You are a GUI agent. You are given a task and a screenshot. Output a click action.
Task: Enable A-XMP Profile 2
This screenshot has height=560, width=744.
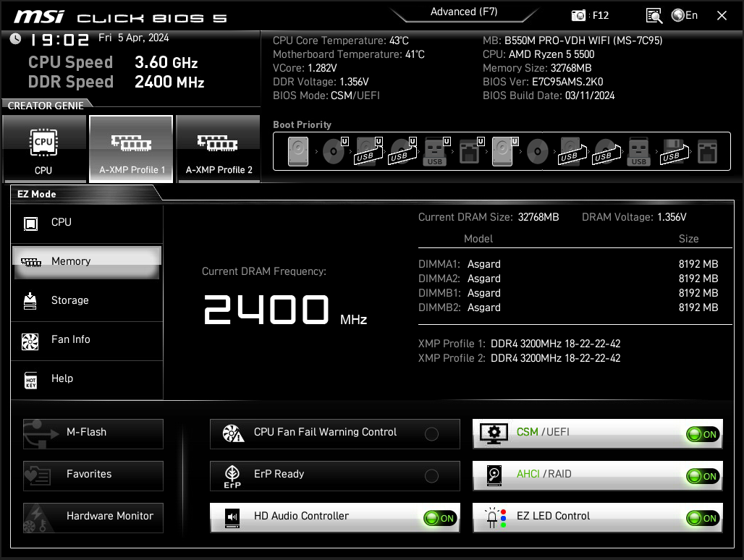click(219, 148)
